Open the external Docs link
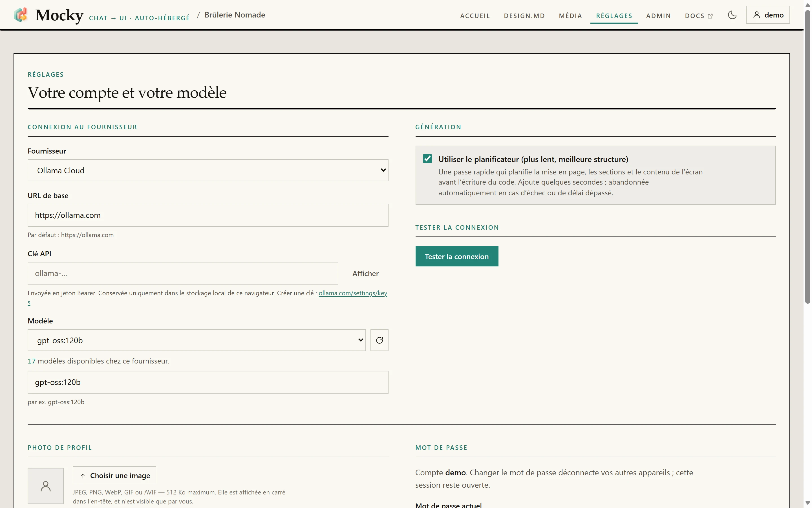 [x=699, y=16]
